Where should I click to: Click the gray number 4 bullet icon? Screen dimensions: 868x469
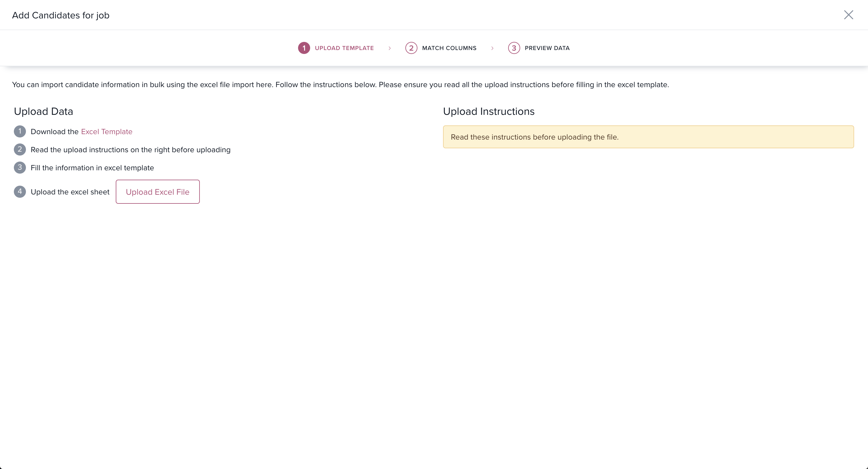click(20, 191)
